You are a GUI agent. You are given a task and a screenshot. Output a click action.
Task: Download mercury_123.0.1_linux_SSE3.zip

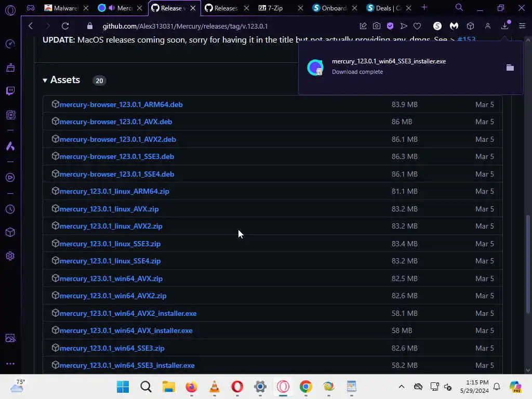[x=110, y=244]
